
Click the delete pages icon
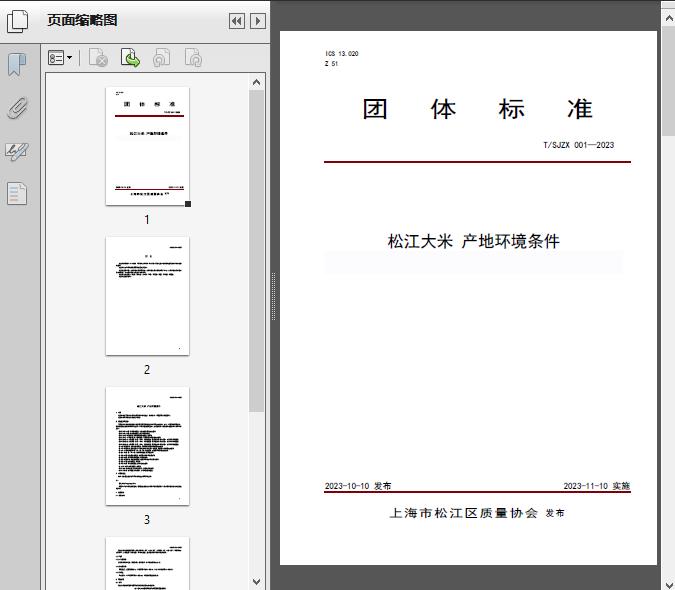pos(98,58)
